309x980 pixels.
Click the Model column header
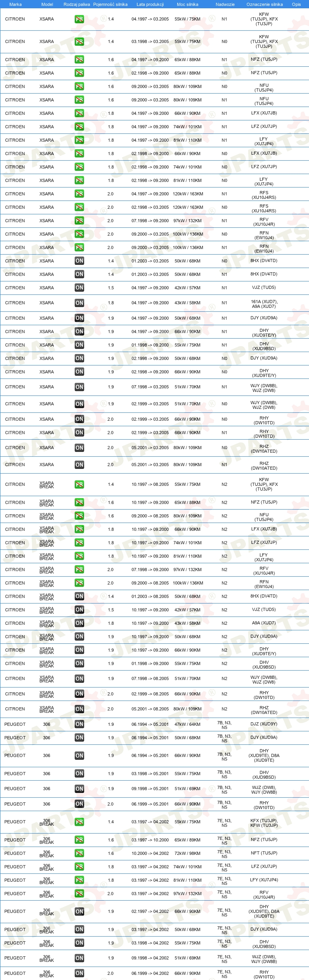47,4
